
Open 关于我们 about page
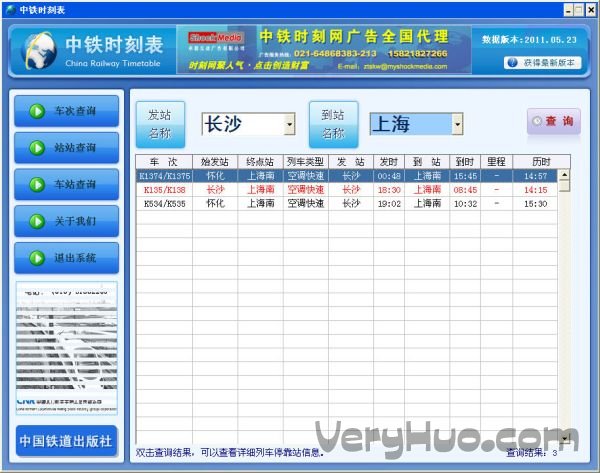point(67,221)
